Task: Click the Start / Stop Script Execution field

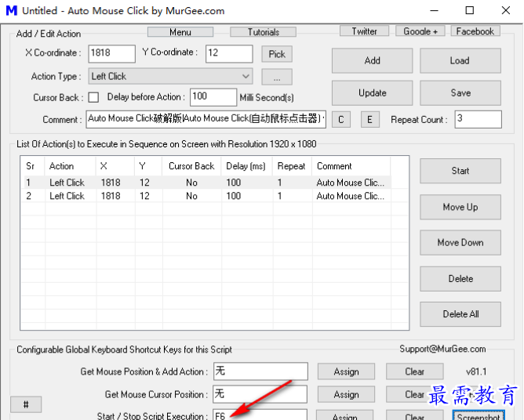Action: [x=260, y=415]
